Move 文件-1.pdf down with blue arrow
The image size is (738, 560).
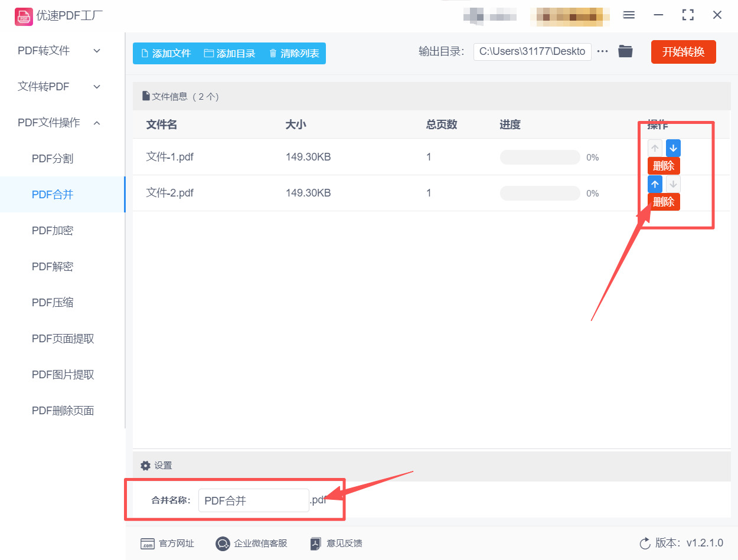click(x=672, y=148)
